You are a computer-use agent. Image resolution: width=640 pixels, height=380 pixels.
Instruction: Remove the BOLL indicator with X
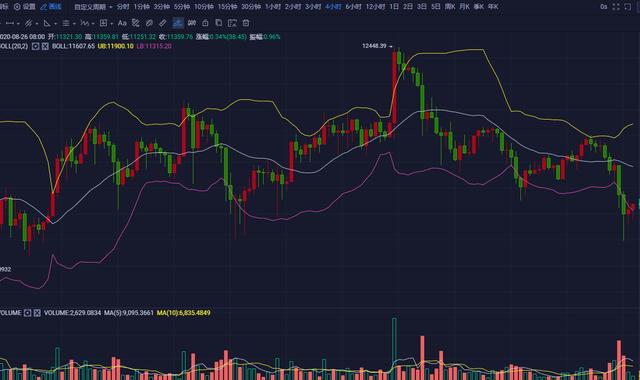45,46
